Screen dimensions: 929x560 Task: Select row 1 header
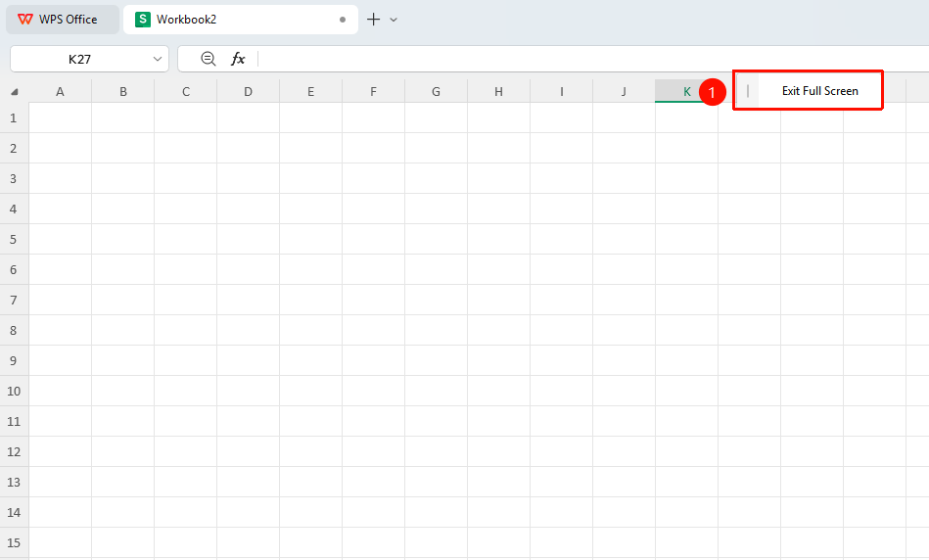point(14,117)
